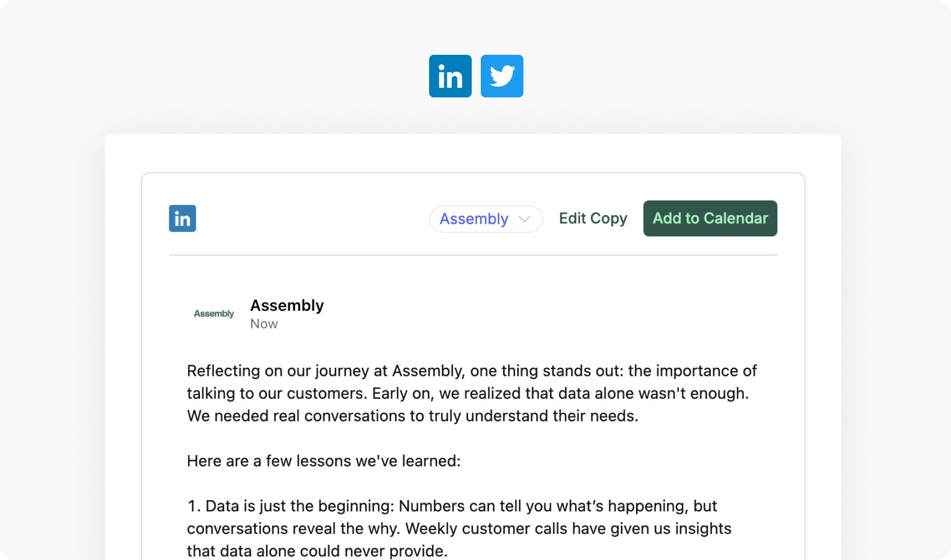Click the divider line below the post toolbar
Image resolution: width=951 pixels, height=560 pixels.
tap(473, 255)
